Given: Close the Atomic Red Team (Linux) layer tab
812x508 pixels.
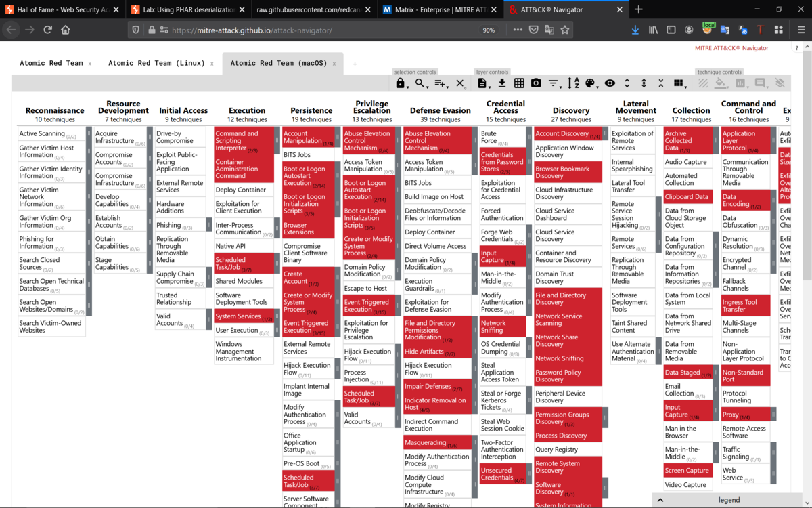Looking at the screenshot, I should (212, 64).
